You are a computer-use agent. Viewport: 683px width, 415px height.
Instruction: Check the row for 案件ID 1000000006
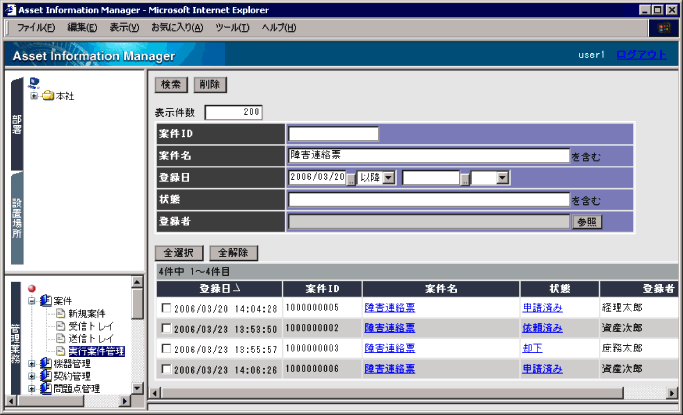[x=166, y=369]
